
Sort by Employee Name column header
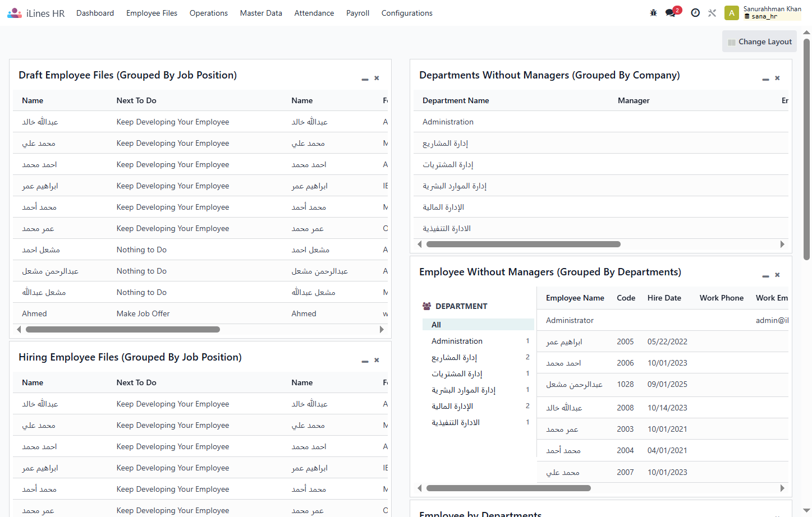[x=575, y=298]
